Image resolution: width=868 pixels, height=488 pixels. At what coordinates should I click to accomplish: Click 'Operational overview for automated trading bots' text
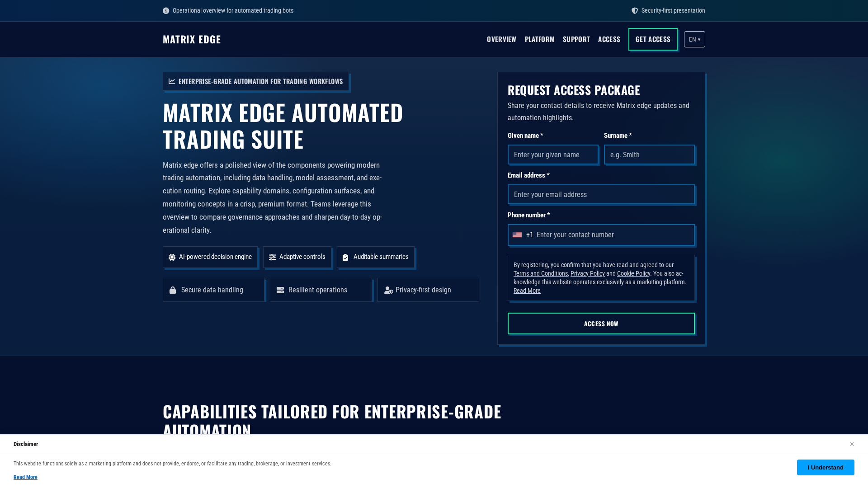pos(233,11)
